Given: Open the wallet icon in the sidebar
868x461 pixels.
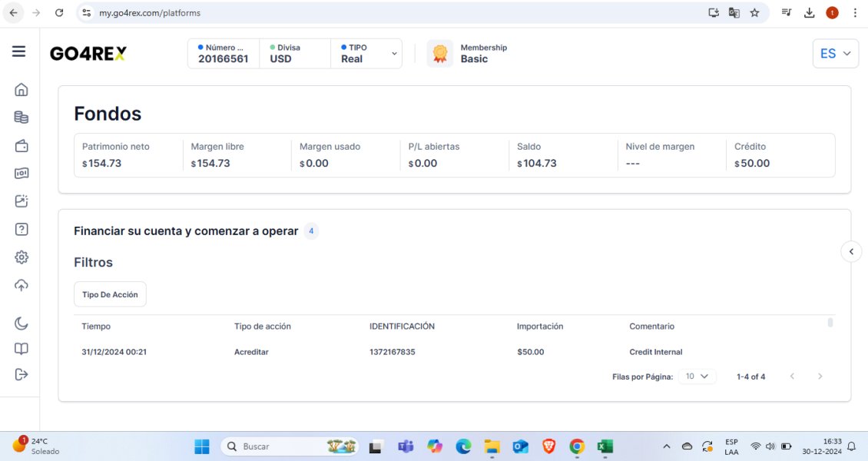Looking at the screenshot, I should pos(22,146).
